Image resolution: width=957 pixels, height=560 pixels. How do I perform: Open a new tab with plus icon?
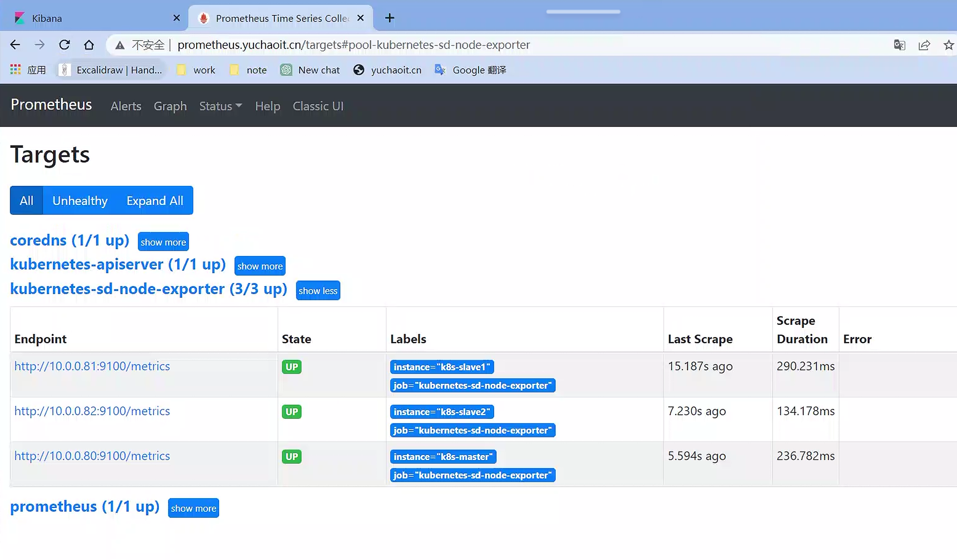[x=389, y=18]
